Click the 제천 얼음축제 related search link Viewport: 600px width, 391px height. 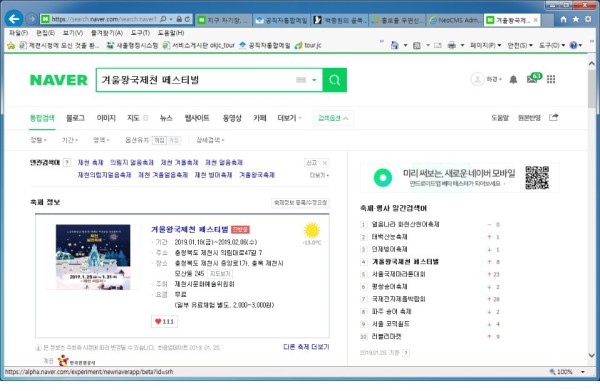pyautogui.click(x=224, y=163)
